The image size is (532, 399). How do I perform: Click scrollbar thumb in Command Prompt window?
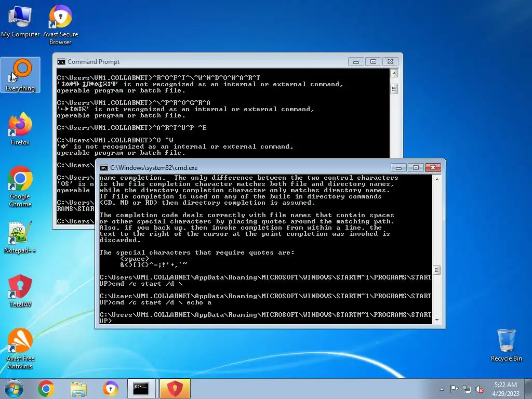tap(394, 89)
